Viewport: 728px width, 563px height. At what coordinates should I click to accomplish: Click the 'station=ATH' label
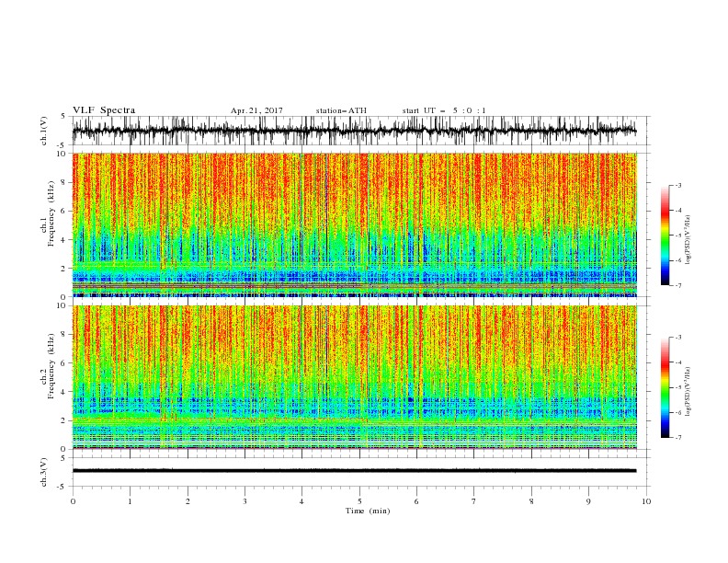coord(341,110)
